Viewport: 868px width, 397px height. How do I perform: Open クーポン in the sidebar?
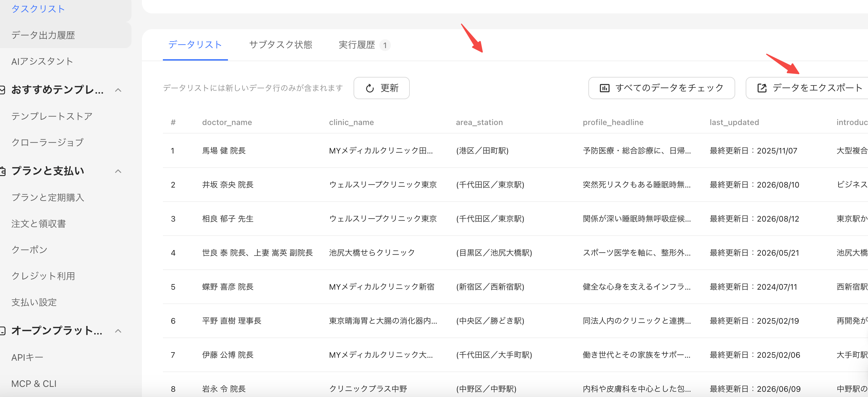click(29, 250)
